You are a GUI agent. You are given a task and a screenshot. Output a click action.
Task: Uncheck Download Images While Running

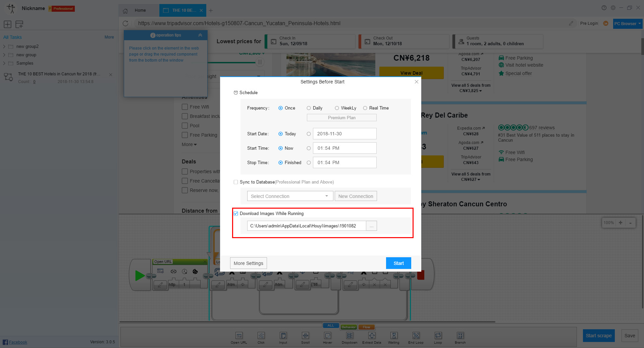click(236, 213)
